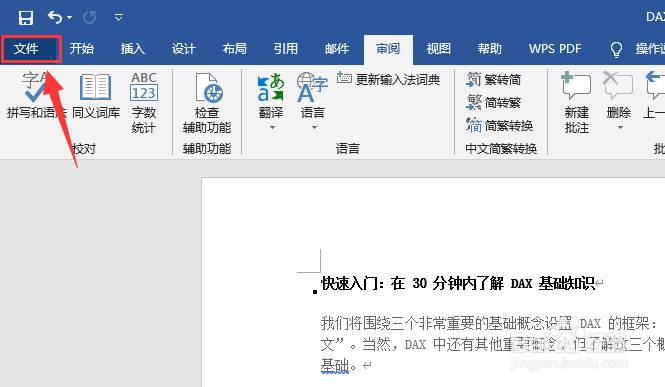Open the WPS PDF tab
665x387 pixels.
point(555,49)
